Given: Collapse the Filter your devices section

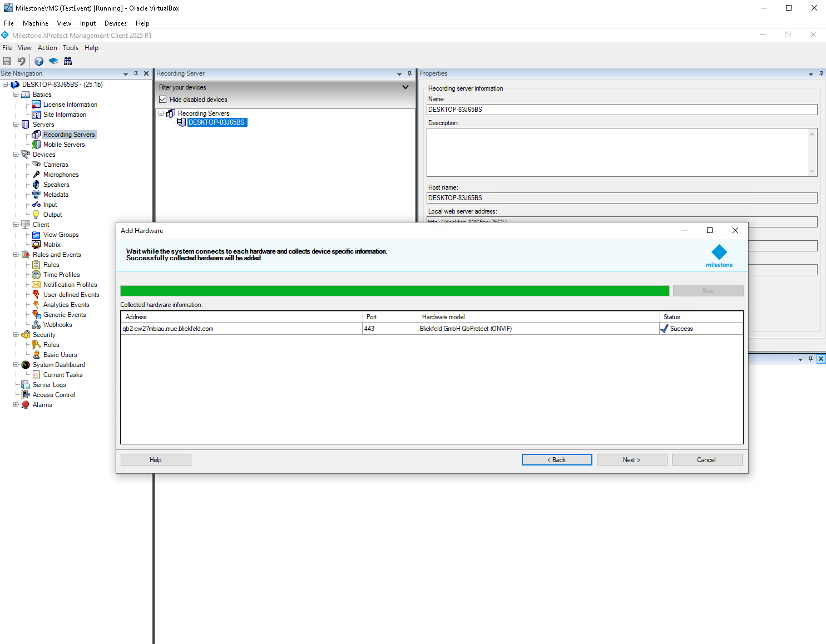Looking at the screenshot, I should coord(405,87).
